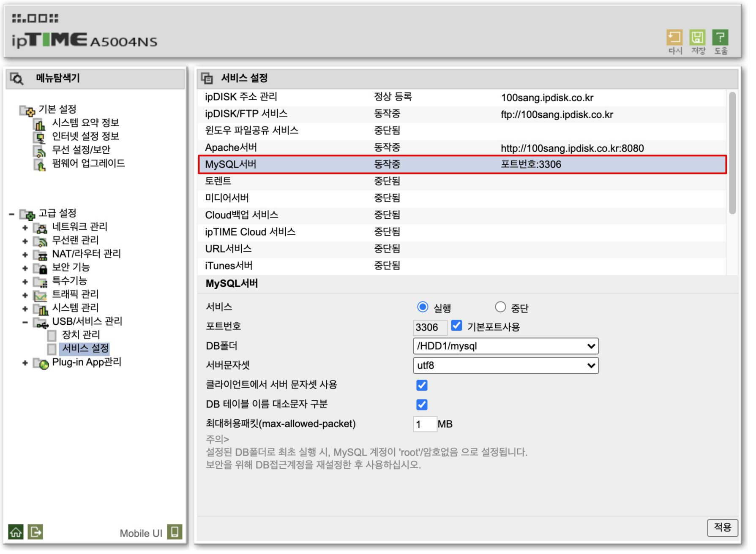Click the 장치 관리 page icon
This screenshot has height=554, width=756.
[52, 336]
